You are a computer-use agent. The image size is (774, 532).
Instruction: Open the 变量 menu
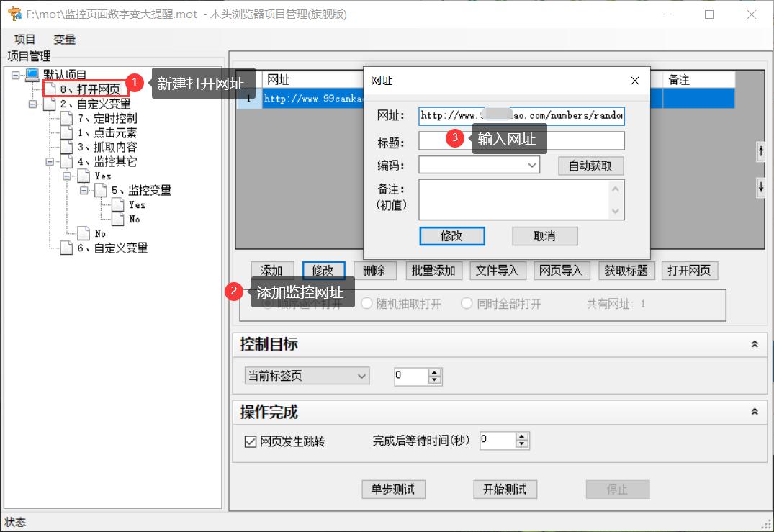63,39
